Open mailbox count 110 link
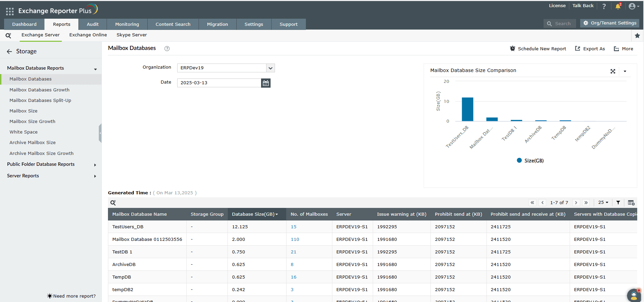This screenshot has width=644, height=302. click(295, 239)
